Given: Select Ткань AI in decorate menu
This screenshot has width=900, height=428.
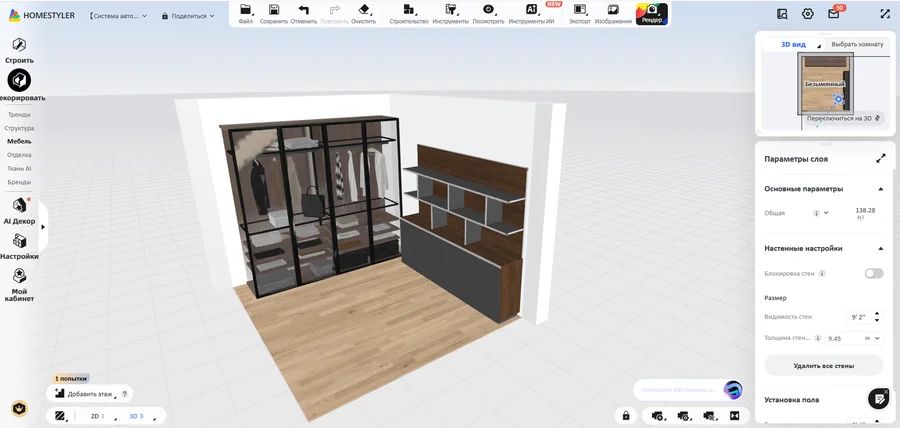Looking at the screenshot, I should [x=20, y=169].
